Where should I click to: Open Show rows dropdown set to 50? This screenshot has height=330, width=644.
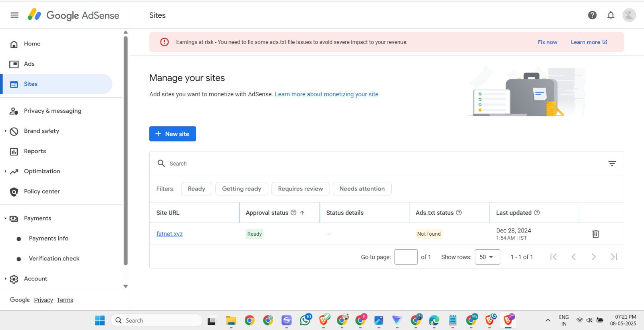(x=487, y=257)
